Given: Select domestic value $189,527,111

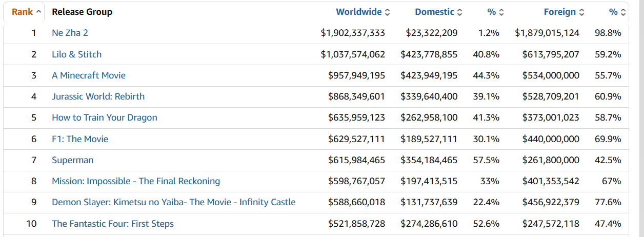Looking at the screenshot, I should click(x=429, y=139).
